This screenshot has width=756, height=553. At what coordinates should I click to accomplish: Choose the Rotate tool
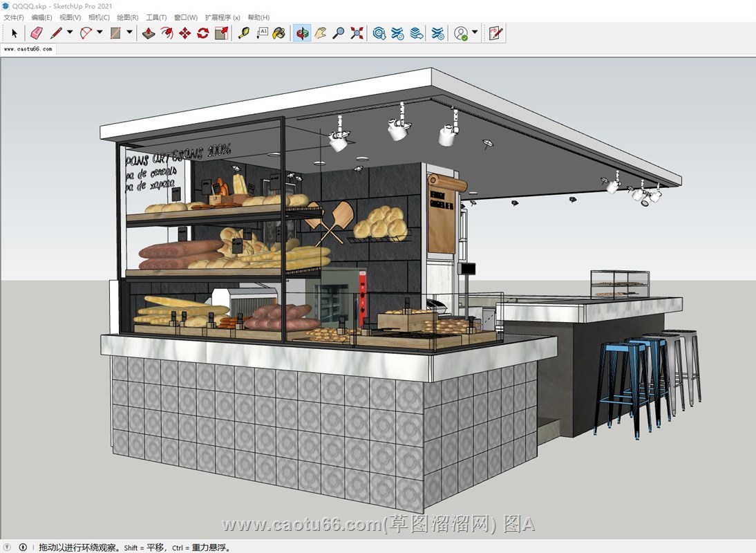202,32
